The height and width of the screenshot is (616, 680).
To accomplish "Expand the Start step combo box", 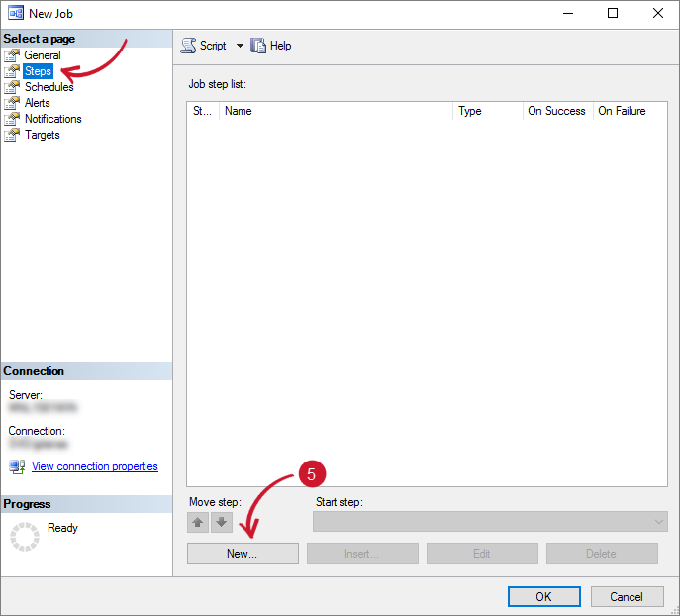I will click(659, 522).
